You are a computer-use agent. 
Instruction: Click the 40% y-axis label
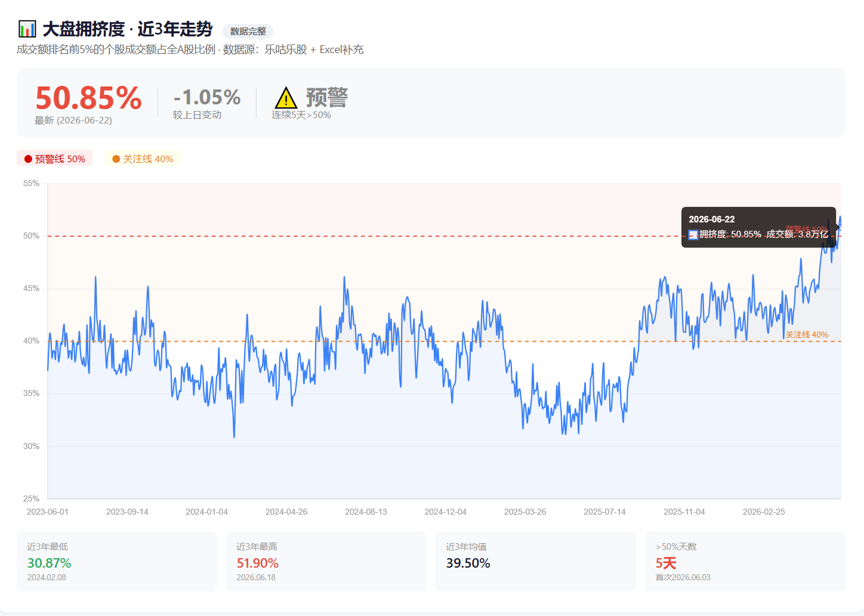pyautogui.click(x=32, y=340)
